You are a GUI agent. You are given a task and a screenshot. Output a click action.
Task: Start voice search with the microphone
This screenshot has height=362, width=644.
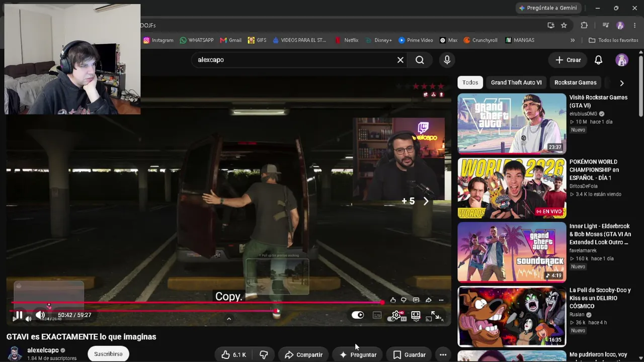click(x=447, y=60)
